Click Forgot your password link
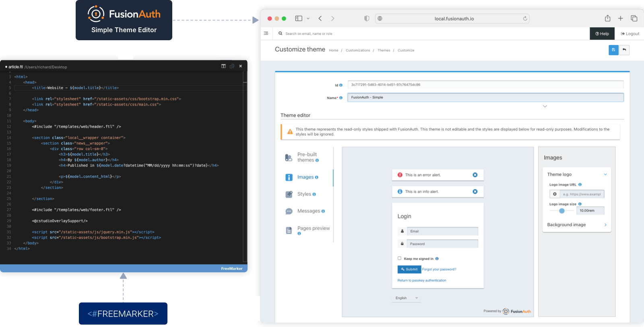Image resolution: width=644 pixels, height=327 pixels. click(439, 269)
